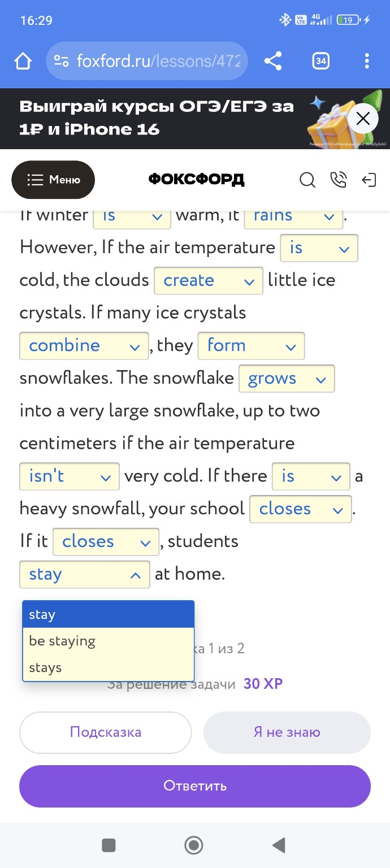Image resolution: width=390 pixels, height=868 pixels.
Task: Open the 'grows' dropdown
Action: click(287, 379)
